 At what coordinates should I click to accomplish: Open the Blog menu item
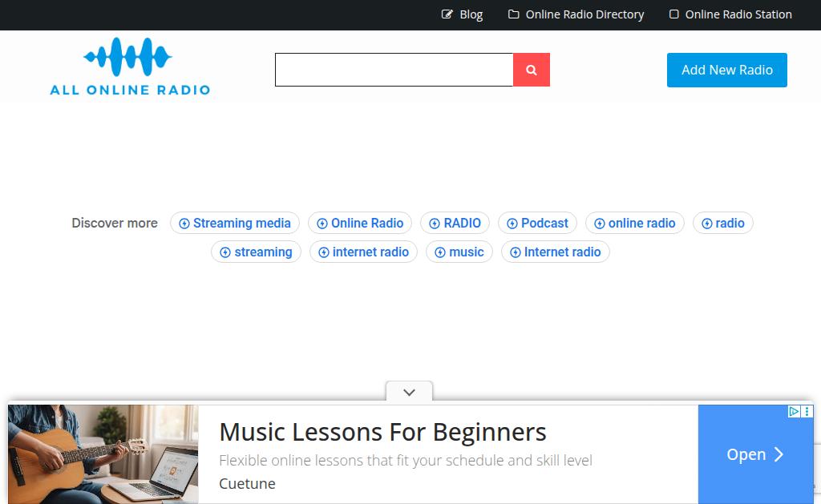point(471,14)
